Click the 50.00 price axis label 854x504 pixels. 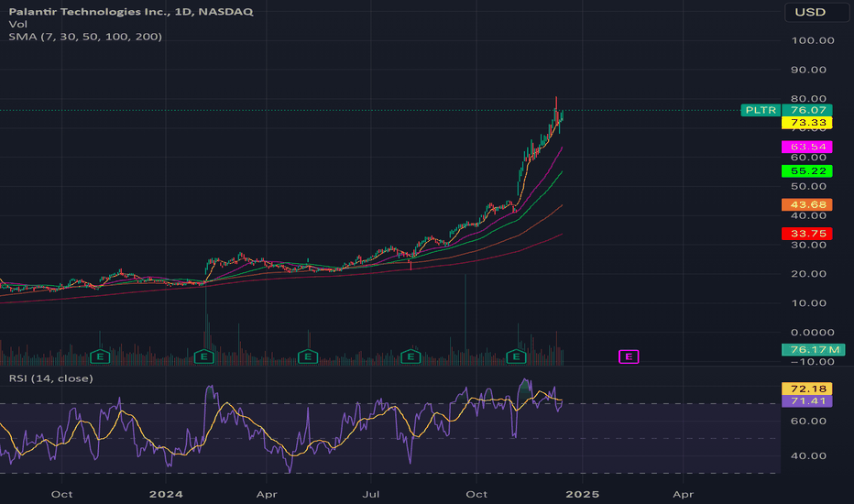pyautogui.click(x=809, y=186)
